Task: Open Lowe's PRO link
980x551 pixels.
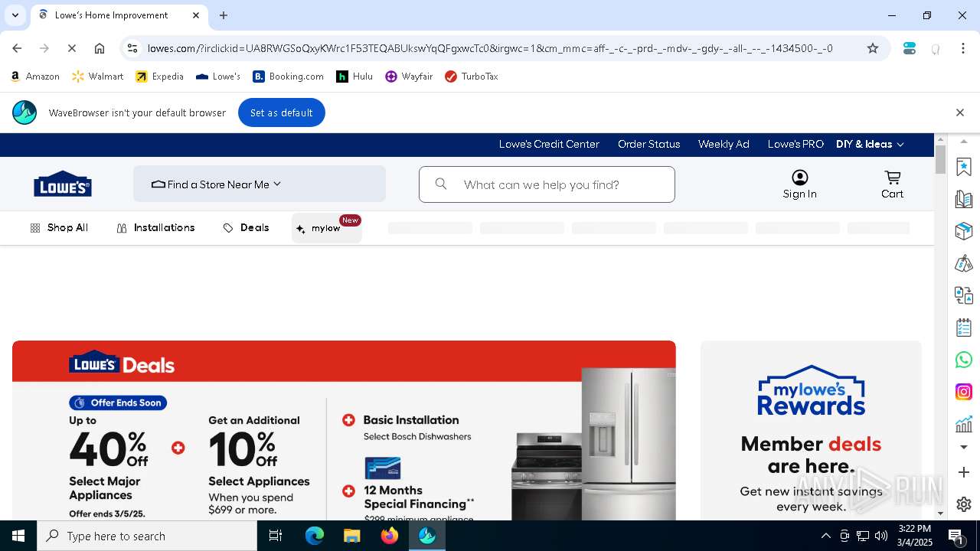Action: coord(795,144)
